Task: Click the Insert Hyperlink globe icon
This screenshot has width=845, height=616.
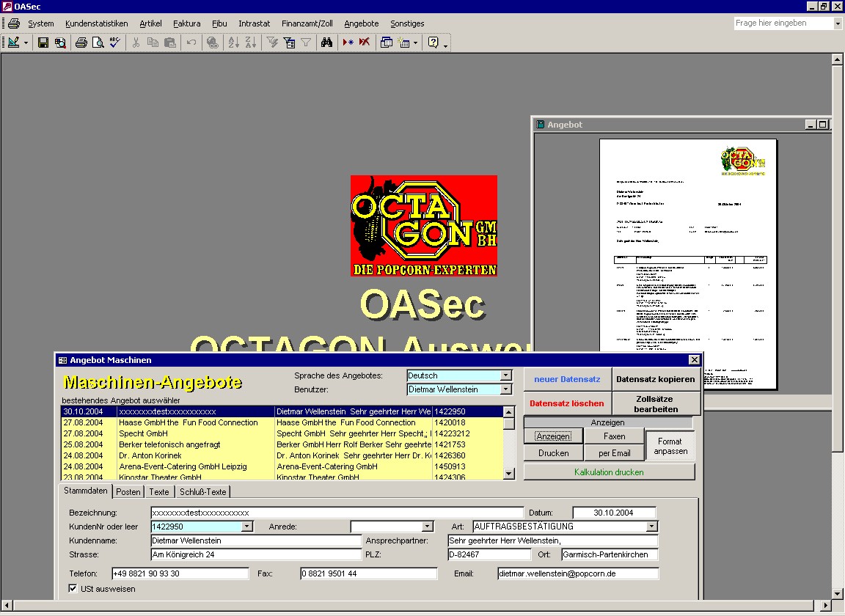Action: tap(213, 43)
